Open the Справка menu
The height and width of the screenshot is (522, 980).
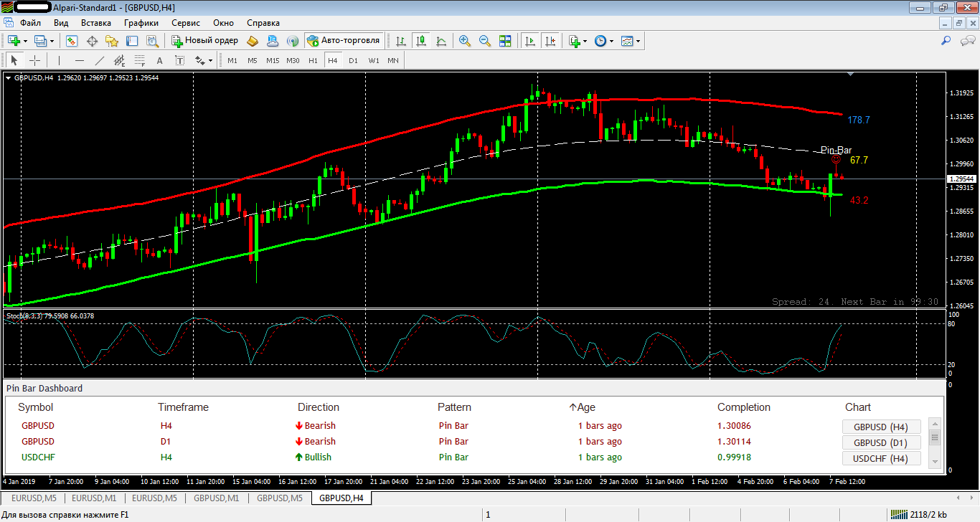(x=263, y=22)
